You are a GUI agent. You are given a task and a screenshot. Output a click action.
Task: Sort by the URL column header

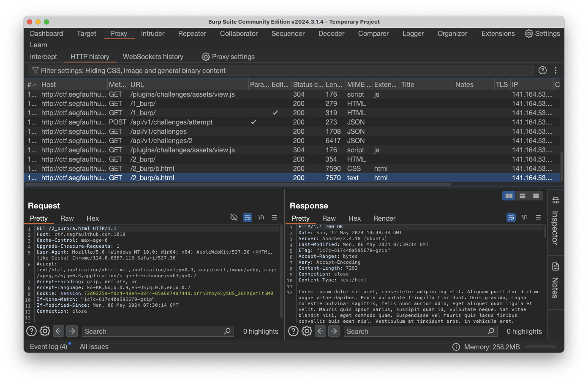(189, 84)
